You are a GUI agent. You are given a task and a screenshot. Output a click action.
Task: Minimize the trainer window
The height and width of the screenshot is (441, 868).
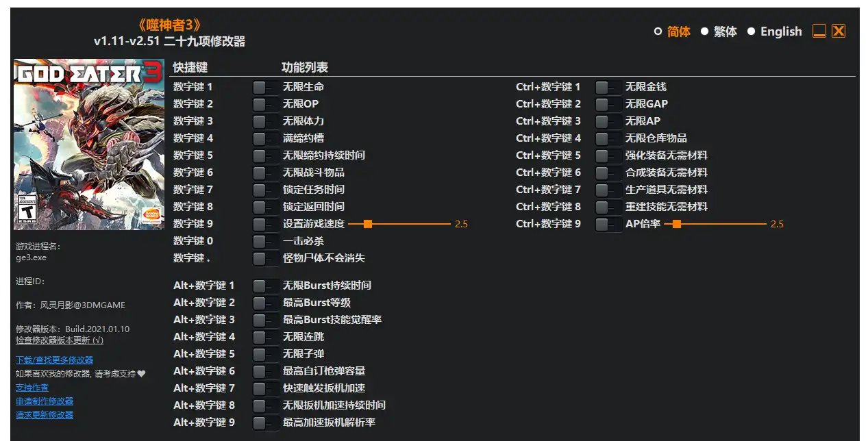tap(819, 32)
